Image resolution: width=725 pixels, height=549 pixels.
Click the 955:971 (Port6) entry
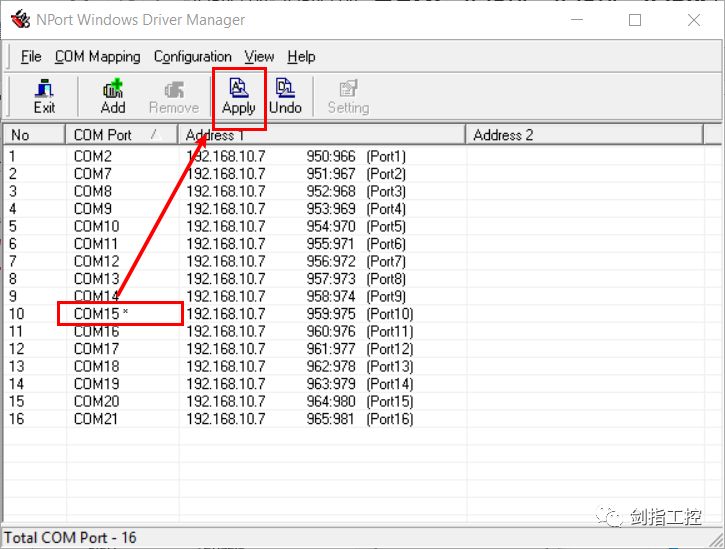[x=356, y=244]
